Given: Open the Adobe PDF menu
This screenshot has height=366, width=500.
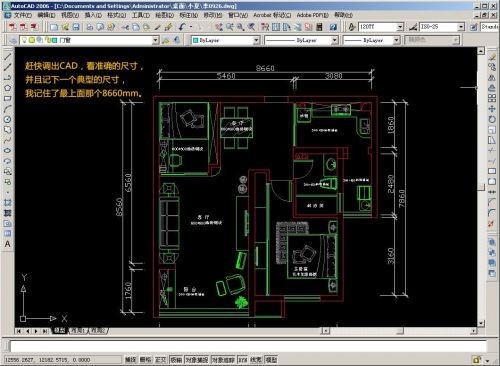Looking at the screenshot, I should tap(312, 15).
